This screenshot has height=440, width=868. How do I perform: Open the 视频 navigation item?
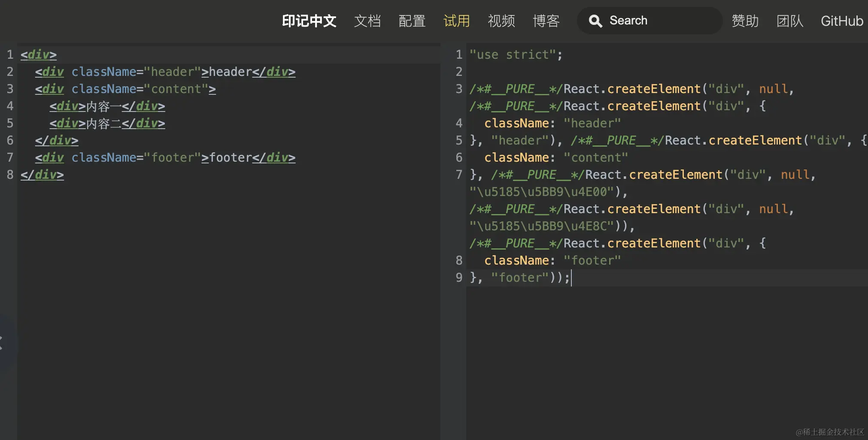501,21
